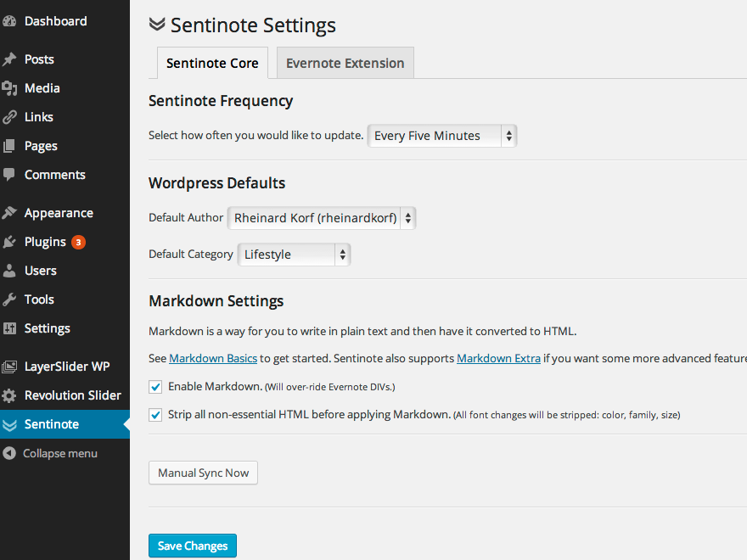Open the Markdown Basics link
The width and height of the screenshot is (747, 560).
coord(213,359)
